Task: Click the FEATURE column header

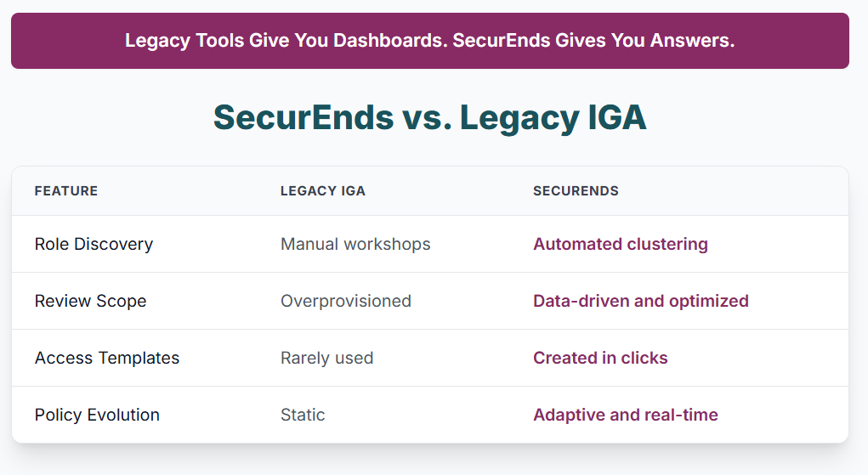Action: tap(65, 191)
